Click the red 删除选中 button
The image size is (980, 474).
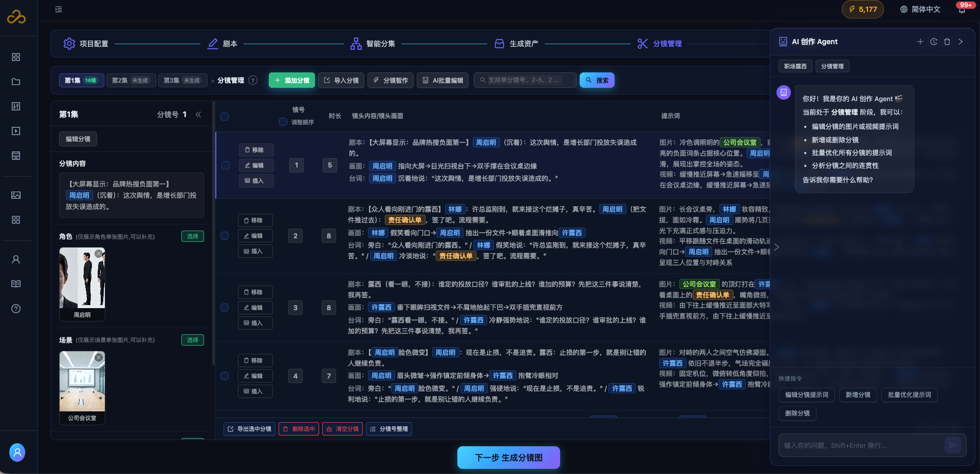click(299, 429)
